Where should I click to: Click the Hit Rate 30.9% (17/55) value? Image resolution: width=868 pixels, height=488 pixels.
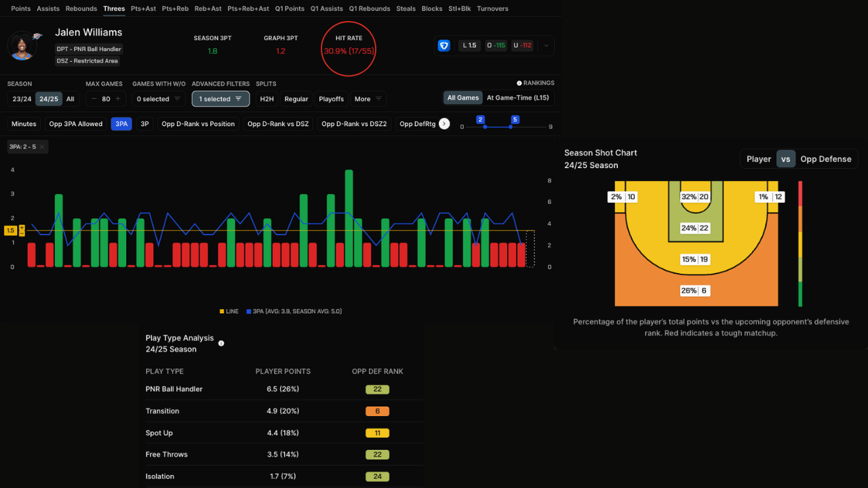pos(349,51)
